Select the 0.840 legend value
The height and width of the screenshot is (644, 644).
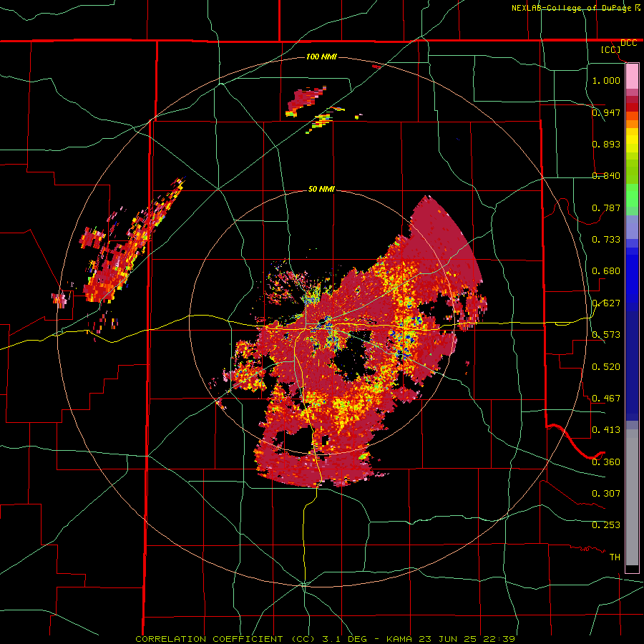[606, 176]
